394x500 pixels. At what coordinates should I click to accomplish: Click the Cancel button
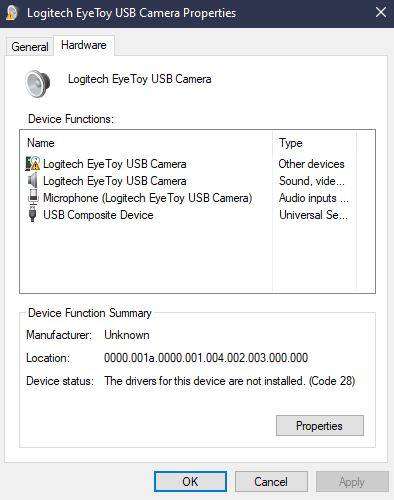[x=271, y=481]
